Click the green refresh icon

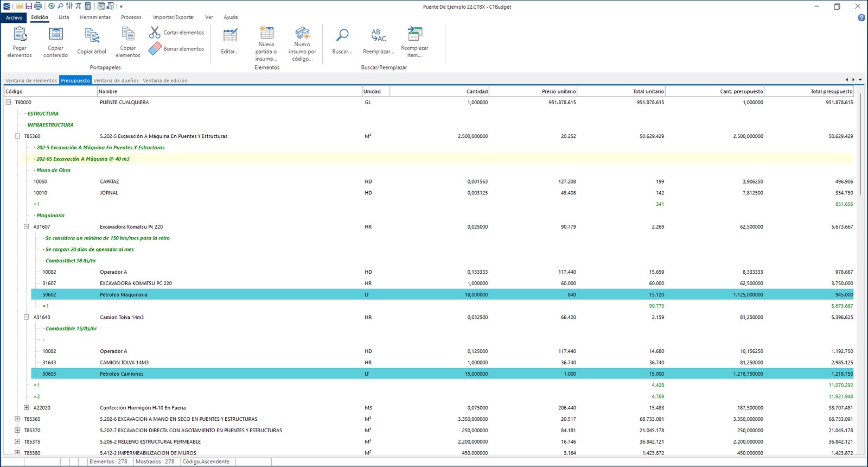pos(52,6)
